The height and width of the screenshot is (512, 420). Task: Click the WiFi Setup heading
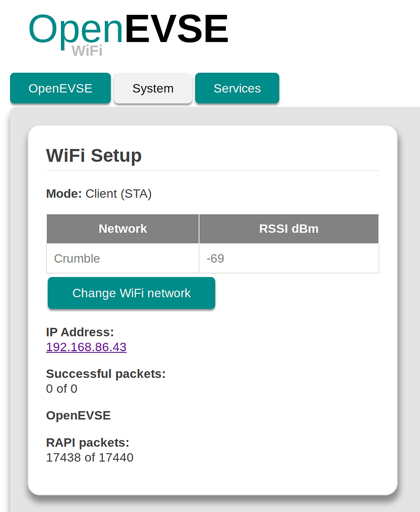tap(93, 155)
